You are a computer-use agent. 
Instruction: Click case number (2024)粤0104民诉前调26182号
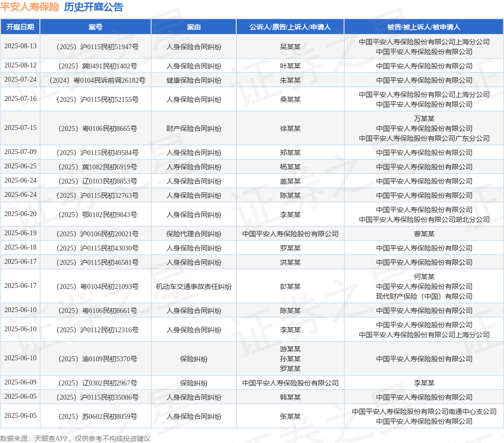[x=97, y=80]
